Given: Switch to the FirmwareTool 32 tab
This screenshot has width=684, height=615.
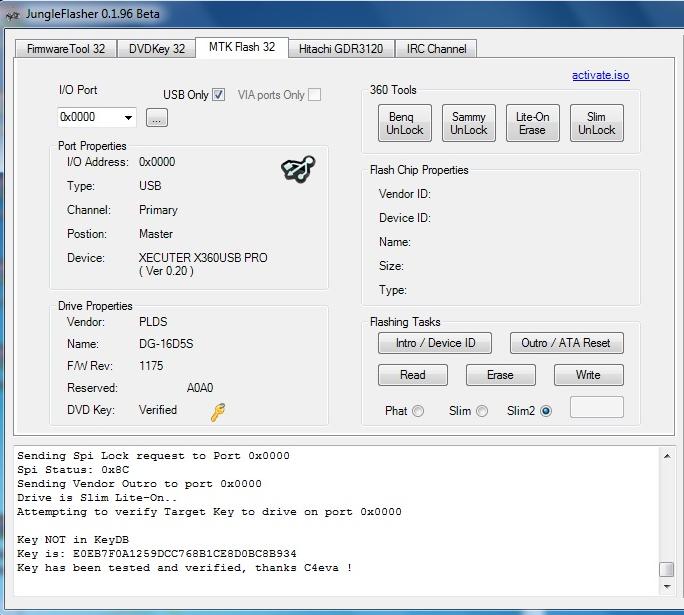Looking at the screenshot, I should [x=66, y=49].
